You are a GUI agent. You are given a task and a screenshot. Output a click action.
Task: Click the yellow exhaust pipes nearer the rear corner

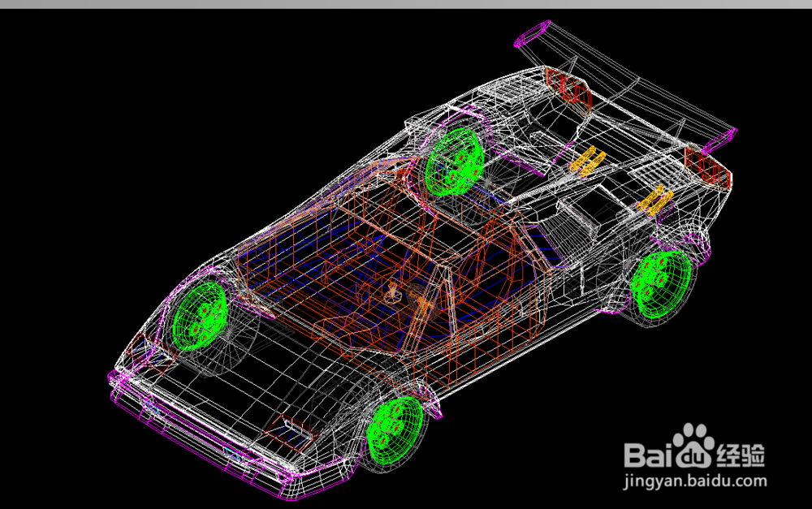coord(655,200)
